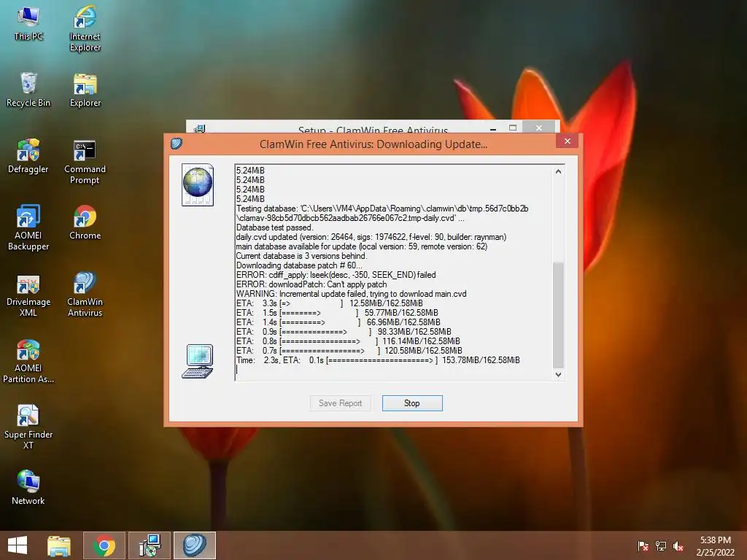Launch DriveImage XML shortcut
This screenshot has height=560, width=747.
(28, 295)
